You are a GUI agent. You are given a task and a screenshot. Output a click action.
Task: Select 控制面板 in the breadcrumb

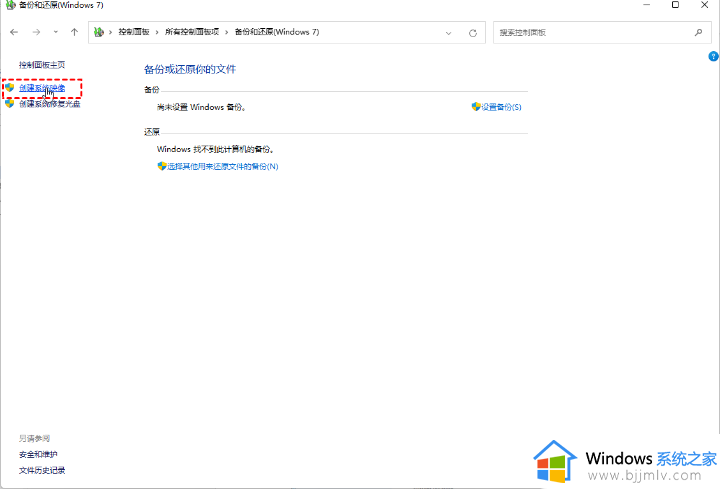click(x=134, y=32)
